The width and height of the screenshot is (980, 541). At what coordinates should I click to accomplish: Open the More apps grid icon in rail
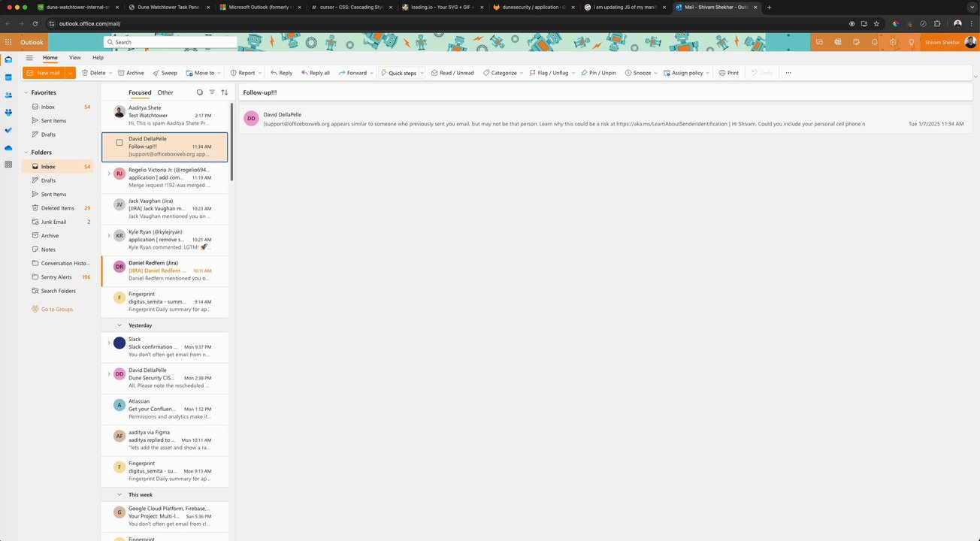tap(8, 165)
